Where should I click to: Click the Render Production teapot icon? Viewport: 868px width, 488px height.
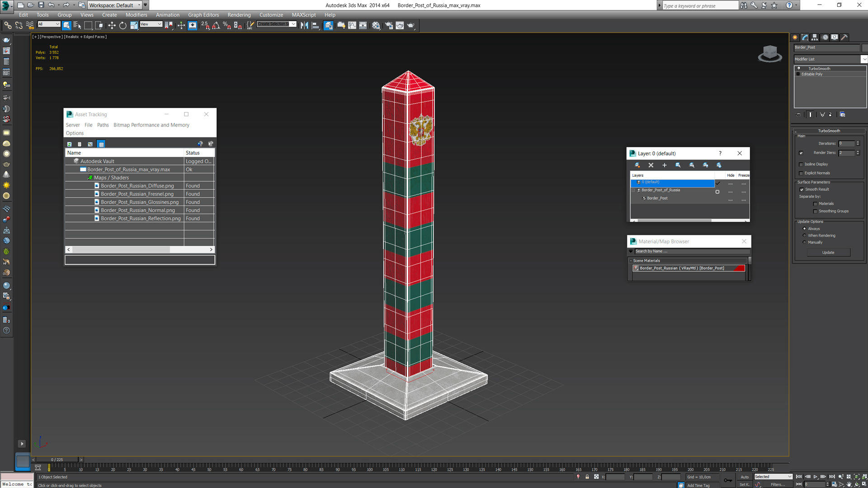pos(411,25)
